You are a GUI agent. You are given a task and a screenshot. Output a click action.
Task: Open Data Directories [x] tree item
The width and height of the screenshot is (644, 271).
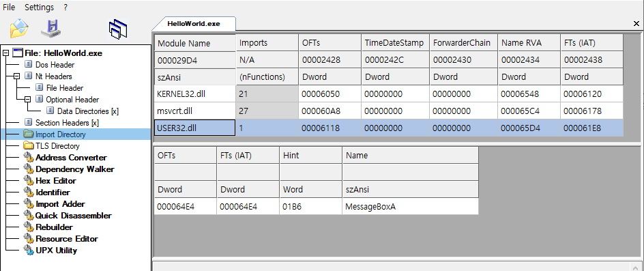[88, 111]
